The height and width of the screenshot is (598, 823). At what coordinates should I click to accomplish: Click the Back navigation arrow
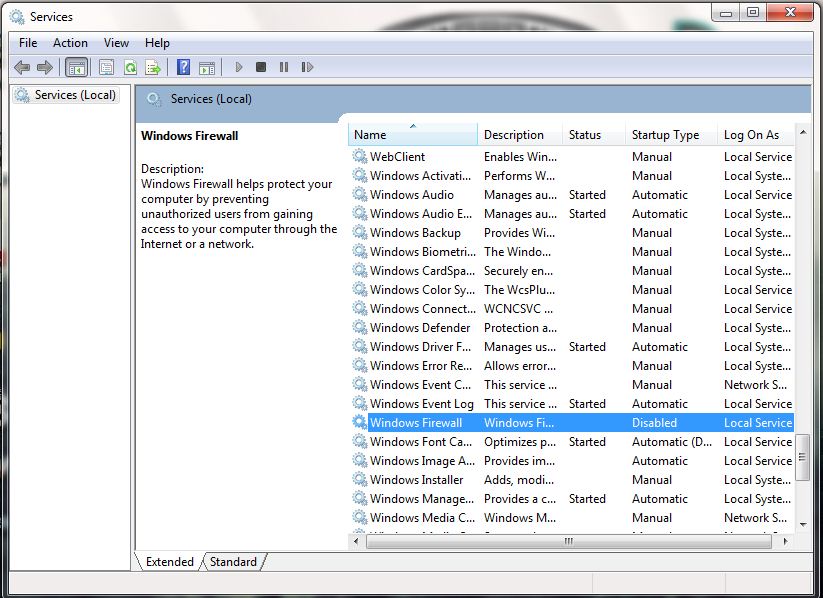click(x=22, y=67)
